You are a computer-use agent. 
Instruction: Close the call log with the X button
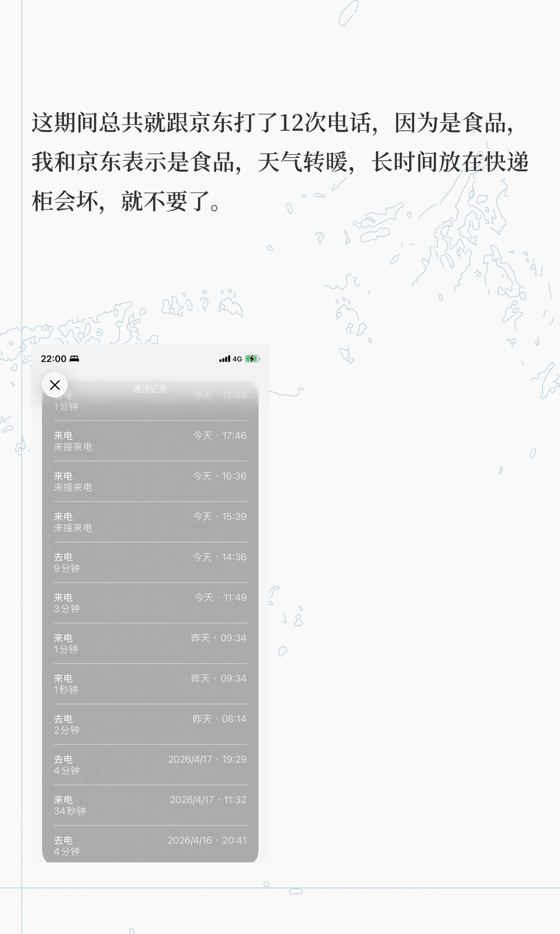[54, 385]
